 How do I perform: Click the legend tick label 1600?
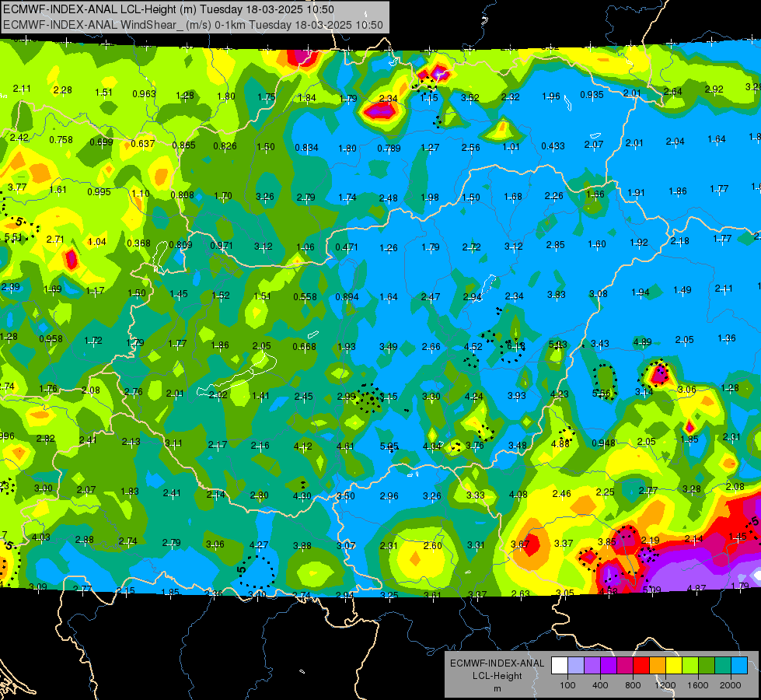(698, 685)
